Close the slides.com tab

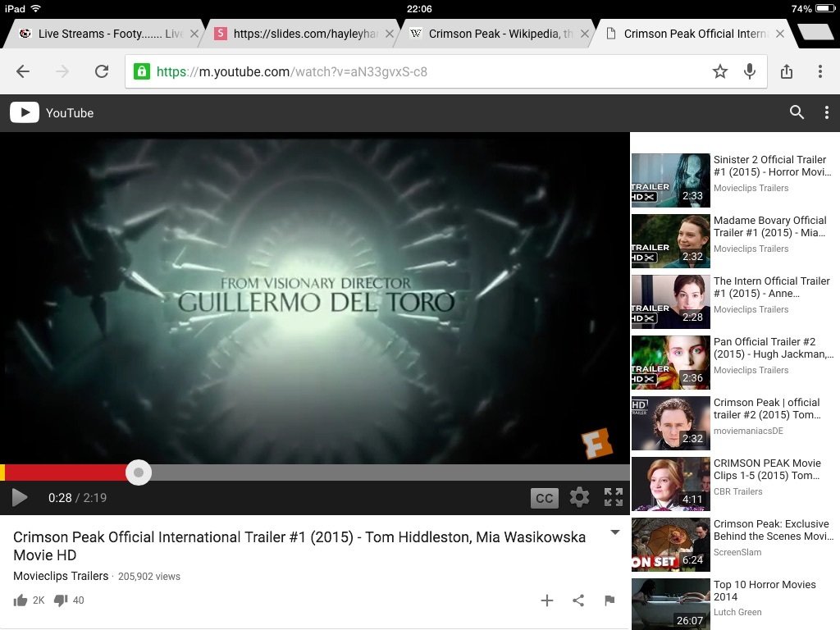pyautogui.click(x=390, y=34)
